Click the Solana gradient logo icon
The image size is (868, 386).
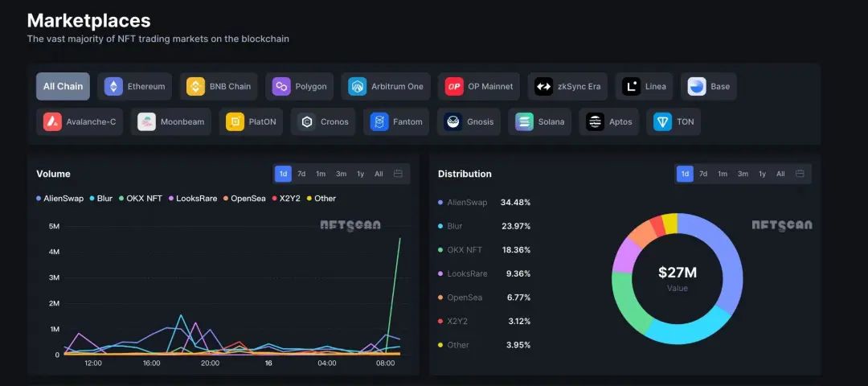click(x=524, y=122)
